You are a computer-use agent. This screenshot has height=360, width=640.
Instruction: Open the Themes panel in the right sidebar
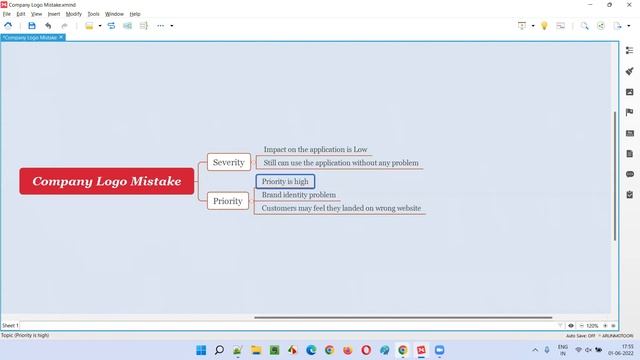(x=629, y=133)
